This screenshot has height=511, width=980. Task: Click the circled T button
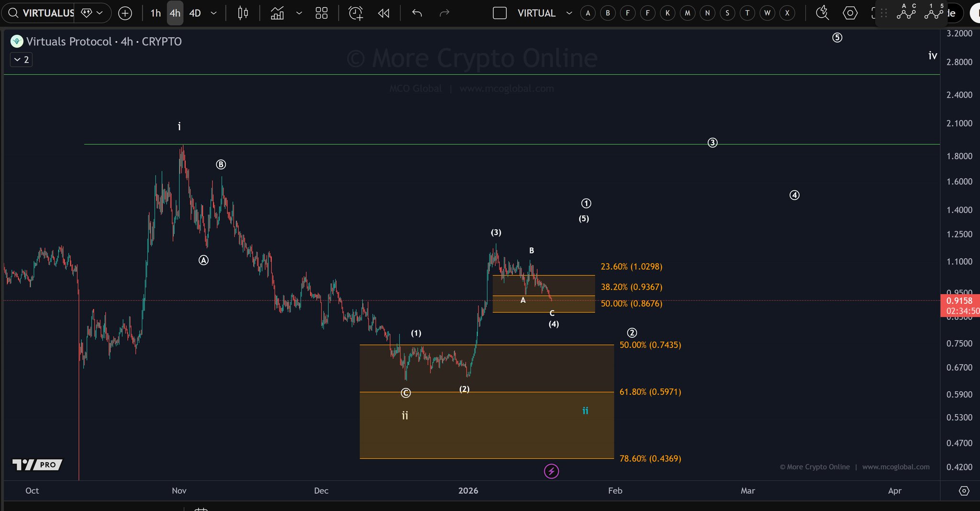[x=747, y=13]
